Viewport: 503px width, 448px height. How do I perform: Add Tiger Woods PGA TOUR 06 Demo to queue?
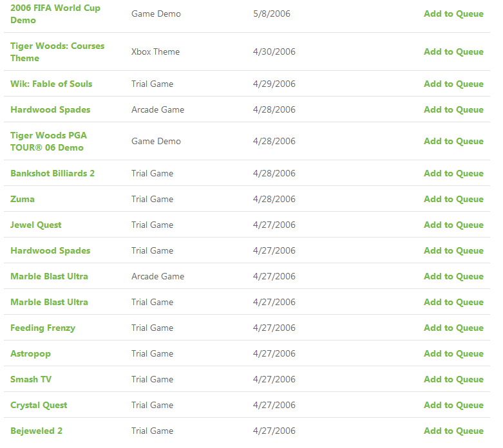(453, 142)
